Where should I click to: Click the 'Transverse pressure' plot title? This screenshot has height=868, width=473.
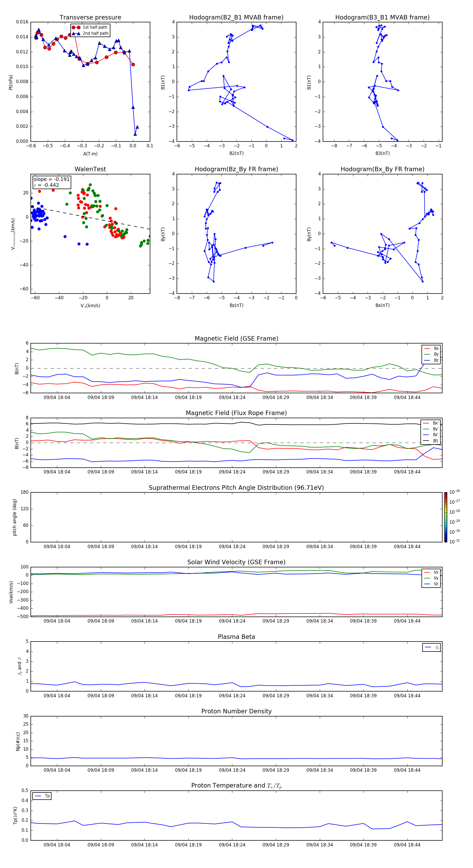click(90, 18)
